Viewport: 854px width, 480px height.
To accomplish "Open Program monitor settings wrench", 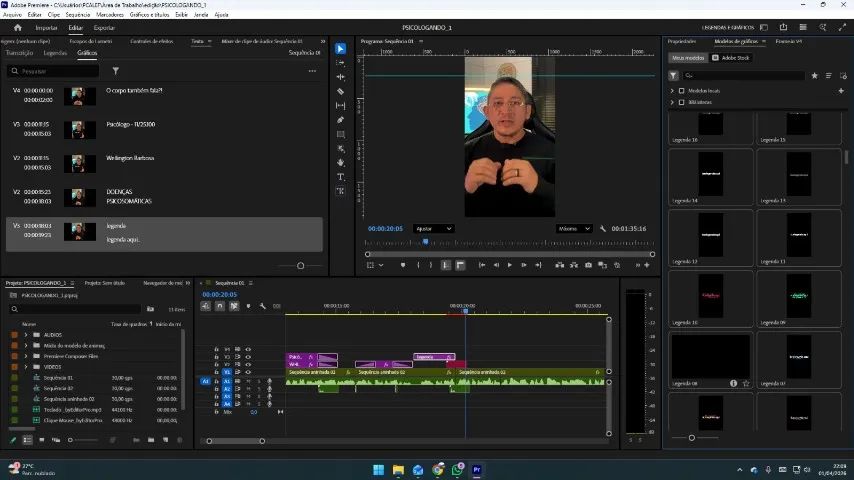I will (x=602, y=229).
